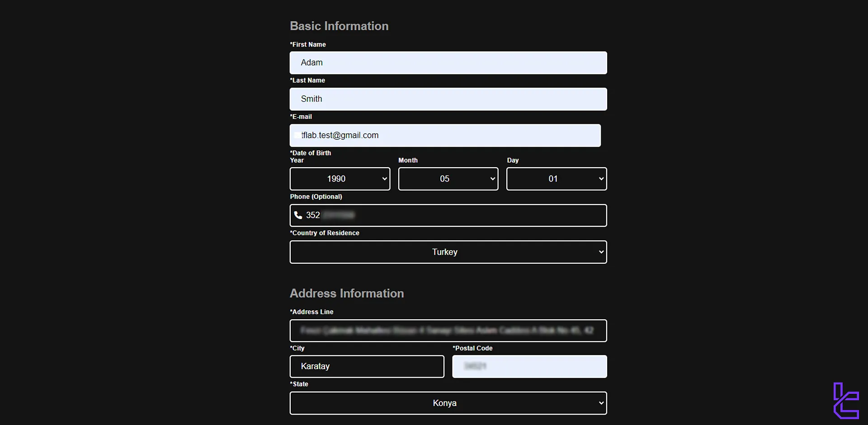
Task: Select the Postal Code input field
Action: (x=529, y=366)
